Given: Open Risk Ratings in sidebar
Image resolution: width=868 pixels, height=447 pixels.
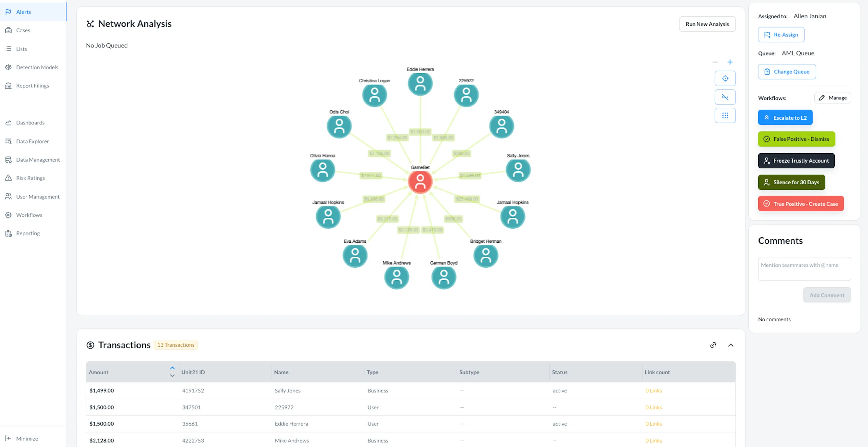Looking at the screenshot, I should click(x=30, y=178).
